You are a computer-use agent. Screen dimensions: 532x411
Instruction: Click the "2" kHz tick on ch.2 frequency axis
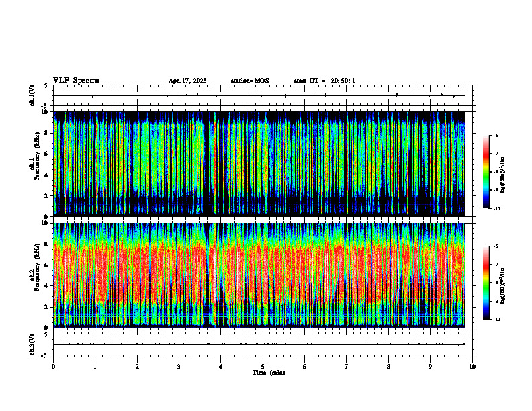pyautogui.click(x=47, y=307)
